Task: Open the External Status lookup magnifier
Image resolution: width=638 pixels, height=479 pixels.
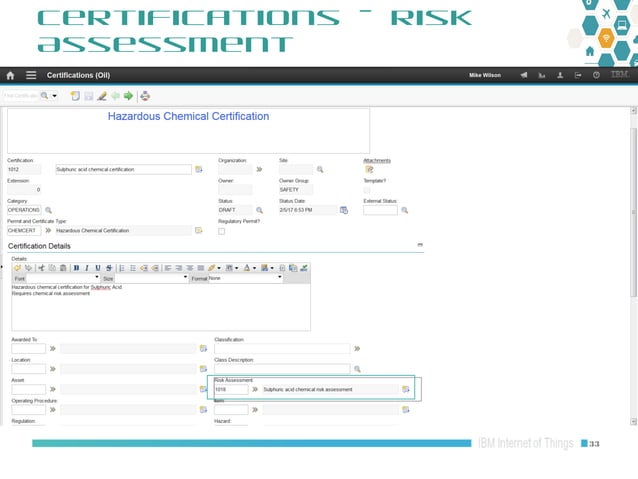Action: tap(404, 210)
